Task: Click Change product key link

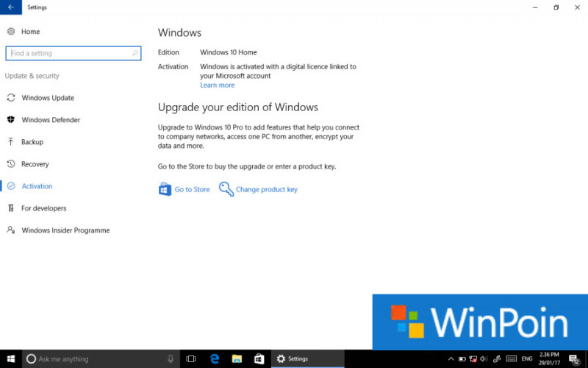Action: point(267,190)
